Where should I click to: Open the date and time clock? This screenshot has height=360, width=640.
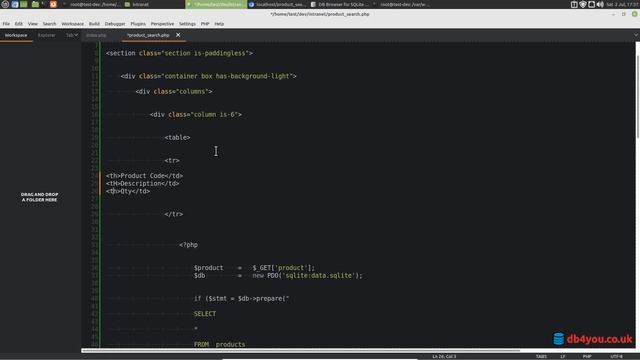point(623,4)
